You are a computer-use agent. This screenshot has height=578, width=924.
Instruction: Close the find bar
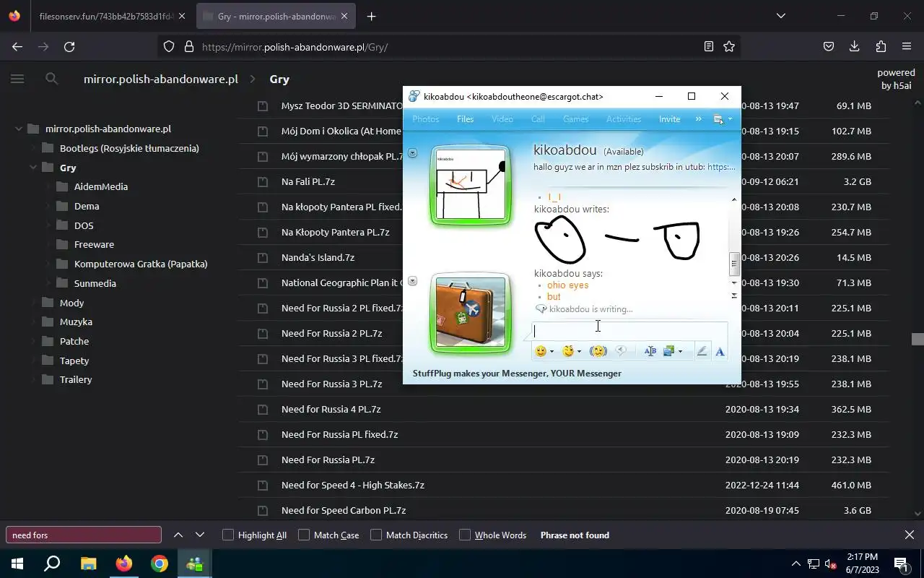click(910, 535)
